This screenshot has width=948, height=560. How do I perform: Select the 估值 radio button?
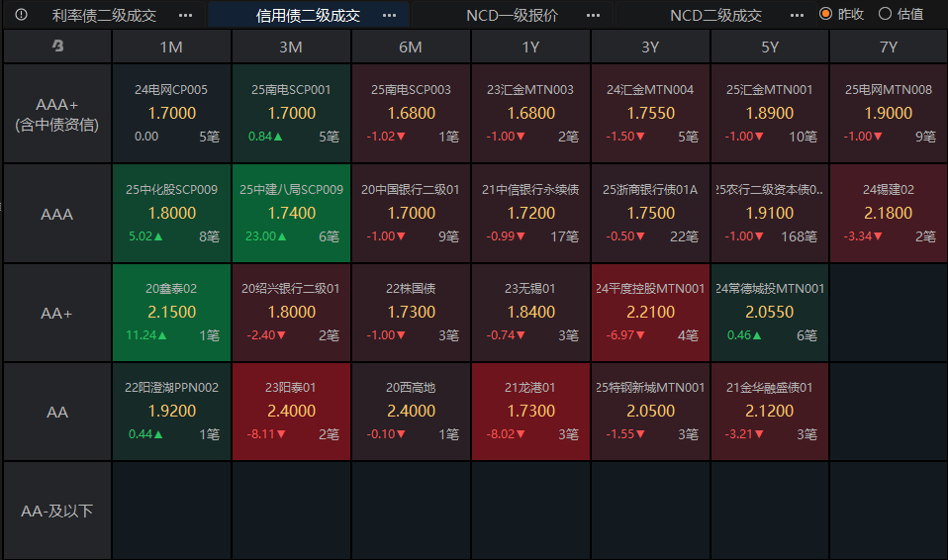click(885, 14)
